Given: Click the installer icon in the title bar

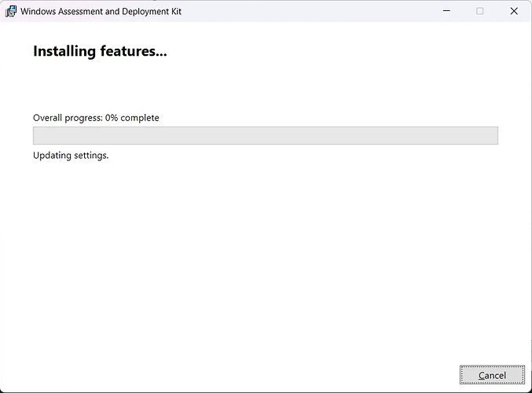Looking at the screenshot, I should [11, 12].
